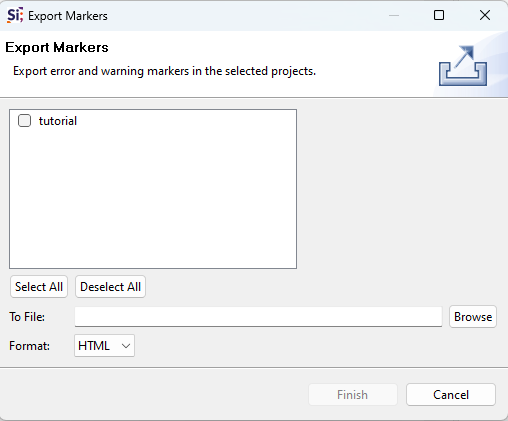Click the Si application icon in title bar
This screenshot has width=508, height=421.
(15, 15)
